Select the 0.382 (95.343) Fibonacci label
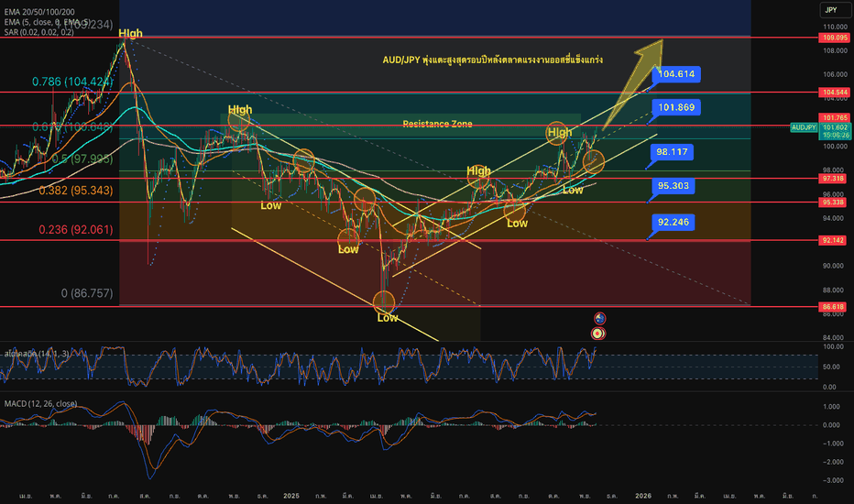Image resolution: width=854 pixels, height=504 pixels. pyautogui.click(x=76, y=191)
